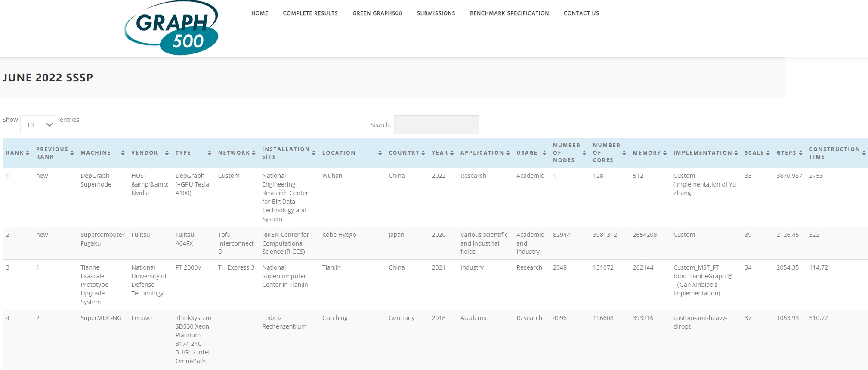Image resolution: width=868 pixels, height=370 pixels.
Task: Sort by Number of Nodes column
Action: pos(566,153)
